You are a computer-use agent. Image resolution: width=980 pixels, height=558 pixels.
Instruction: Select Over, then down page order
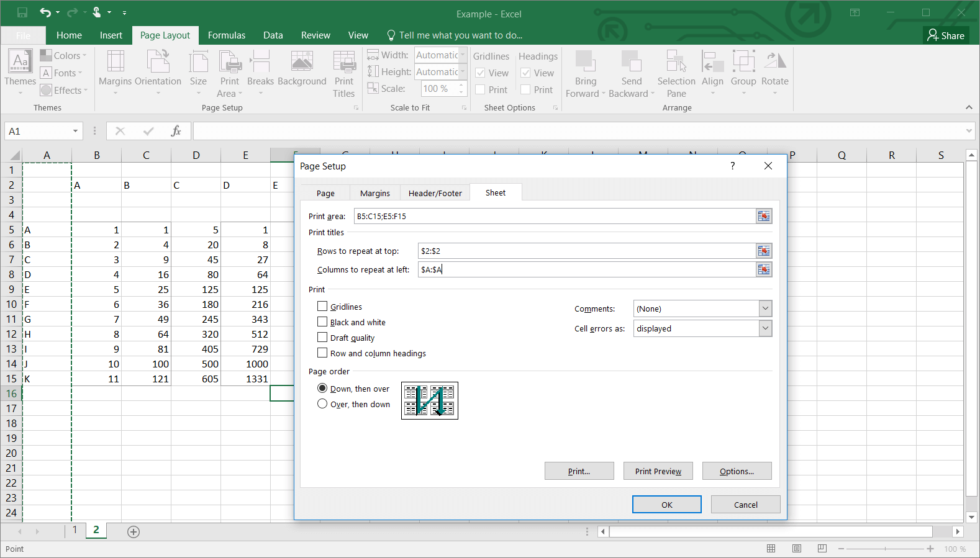pyautogui.click(x=322, y=403)
